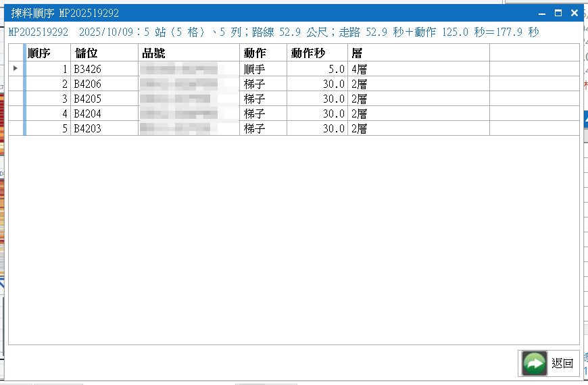Click the blurred 品號 cell in row B4203

189,128
